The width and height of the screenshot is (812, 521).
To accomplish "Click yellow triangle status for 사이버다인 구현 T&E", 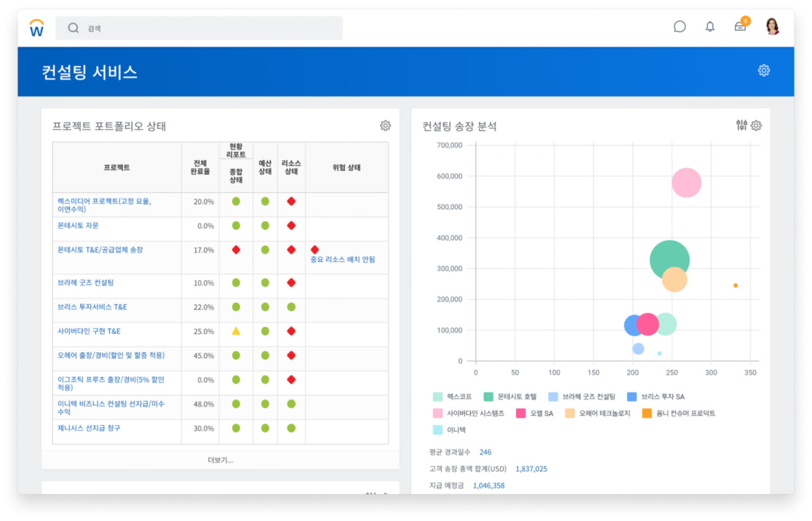I will point(236,331).
